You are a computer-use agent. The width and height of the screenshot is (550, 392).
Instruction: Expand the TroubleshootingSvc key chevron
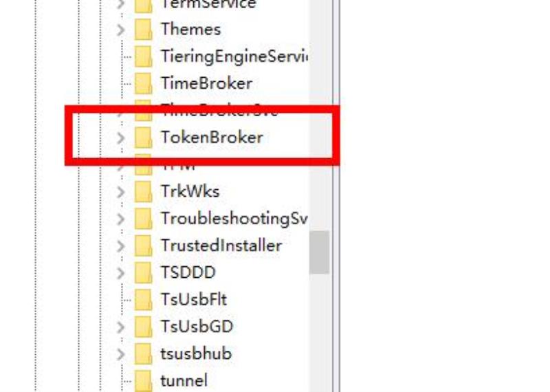point(120,219)
